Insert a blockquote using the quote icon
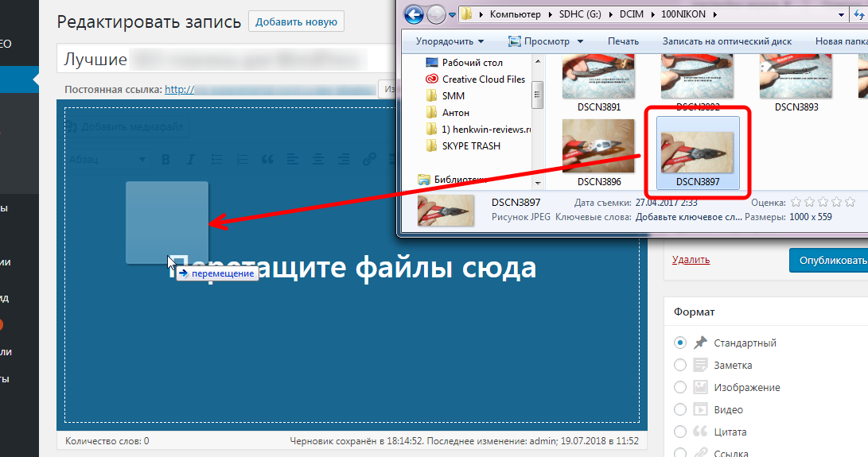This screenshot has width=868, height=457. 267,159
